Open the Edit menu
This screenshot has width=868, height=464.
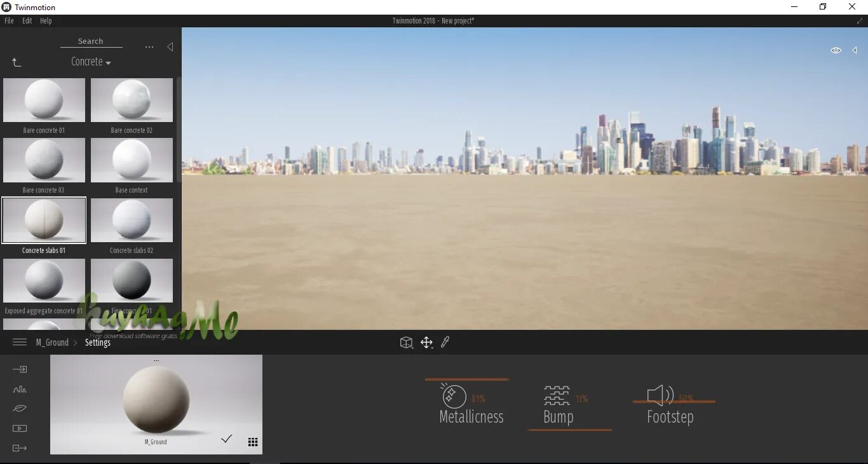27,21
